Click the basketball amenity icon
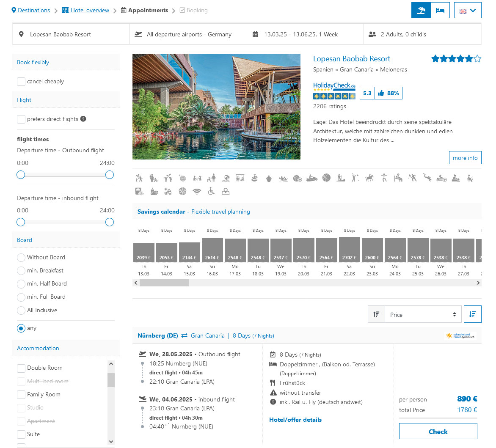 tap(326, 178)
